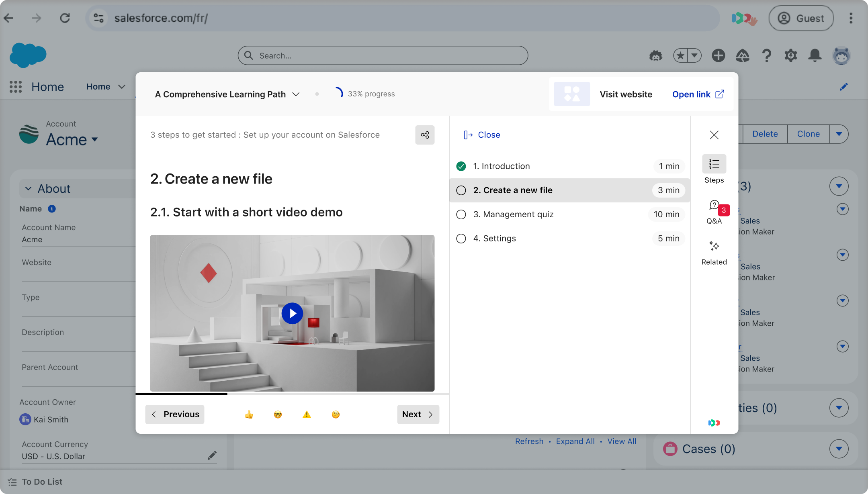Open the Salesforce setup gear icon

click(x=790, y=55)
